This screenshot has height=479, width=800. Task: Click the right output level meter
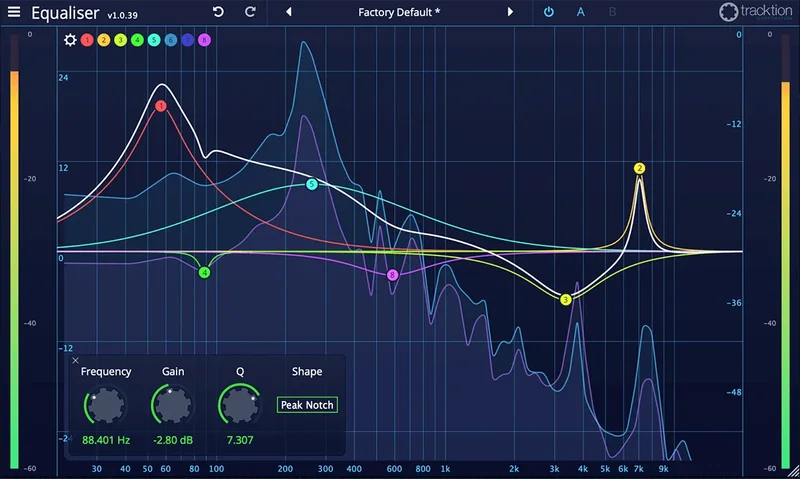786,253
